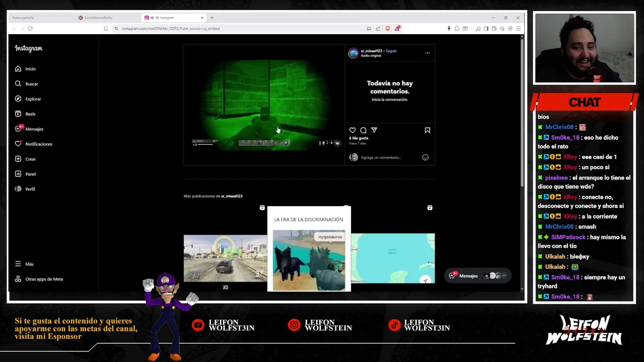644x362 pixels.
Task: Toggle the reel's mute speaker button
Action: click(x=338, y=143)
